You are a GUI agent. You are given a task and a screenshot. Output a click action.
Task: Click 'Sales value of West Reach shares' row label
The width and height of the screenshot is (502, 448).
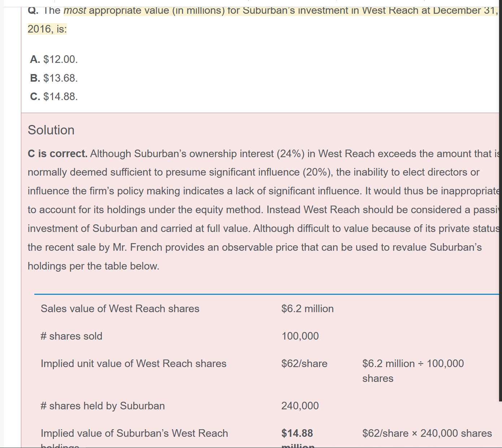120,309
